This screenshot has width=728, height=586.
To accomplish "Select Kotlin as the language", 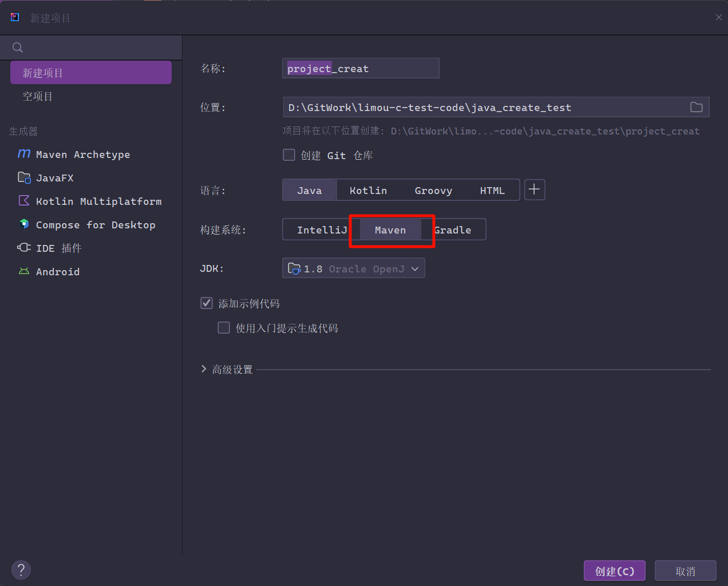I will (x=368, y=191).
